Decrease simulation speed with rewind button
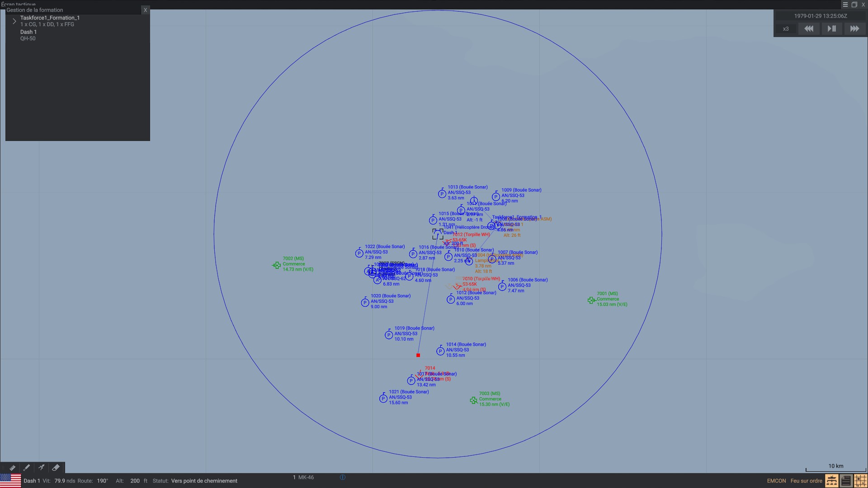868x488 pixels. [809, 28]
